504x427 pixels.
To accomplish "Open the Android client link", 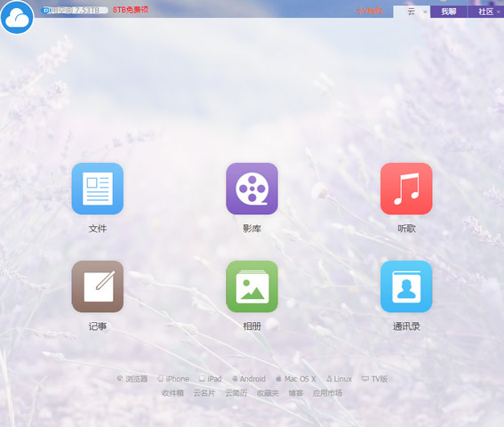I will tap(249, 379).
